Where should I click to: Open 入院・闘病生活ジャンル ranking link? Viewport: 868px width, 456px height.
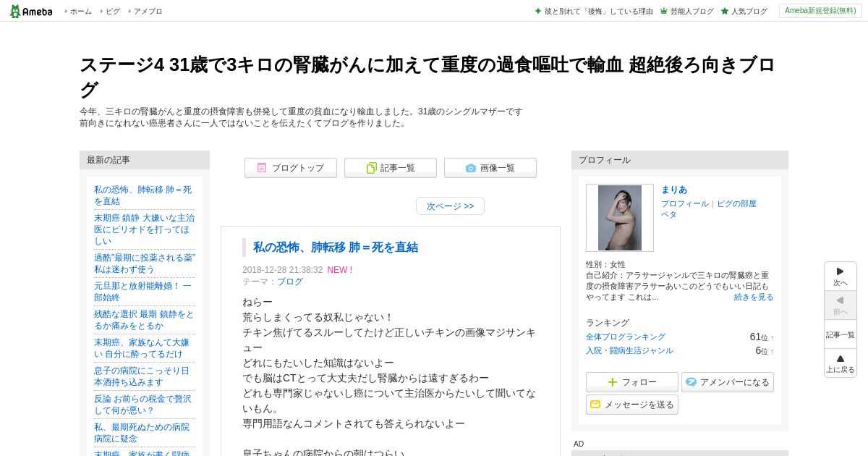tap(629, 351)
